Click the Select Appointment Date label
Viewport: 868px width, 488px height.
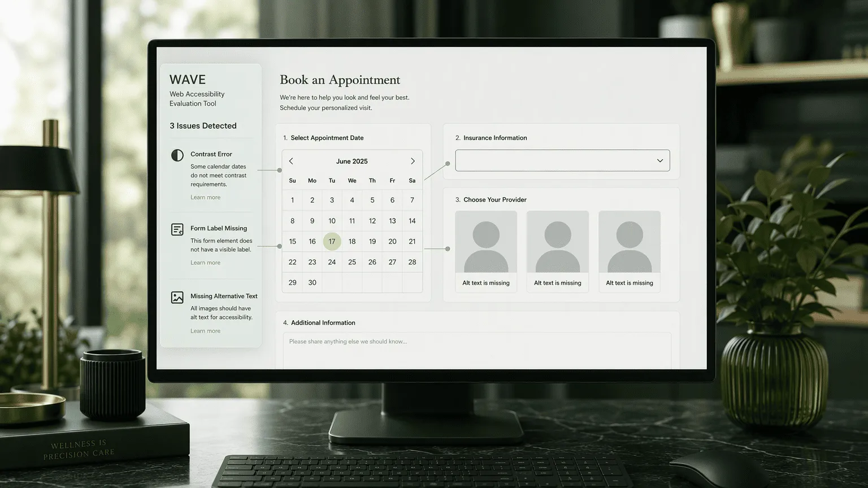[x=327, y=138]
